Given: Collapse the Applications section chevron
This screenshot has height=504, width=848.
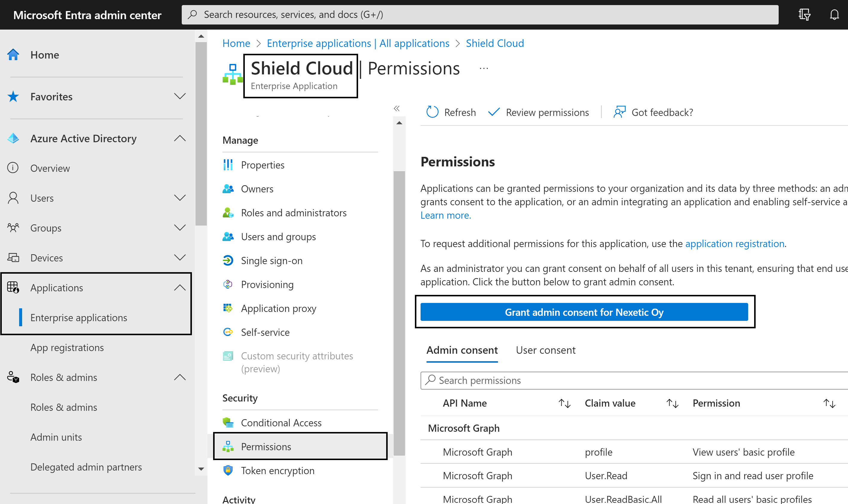Looking at the screenshot, I should point(180,287).
